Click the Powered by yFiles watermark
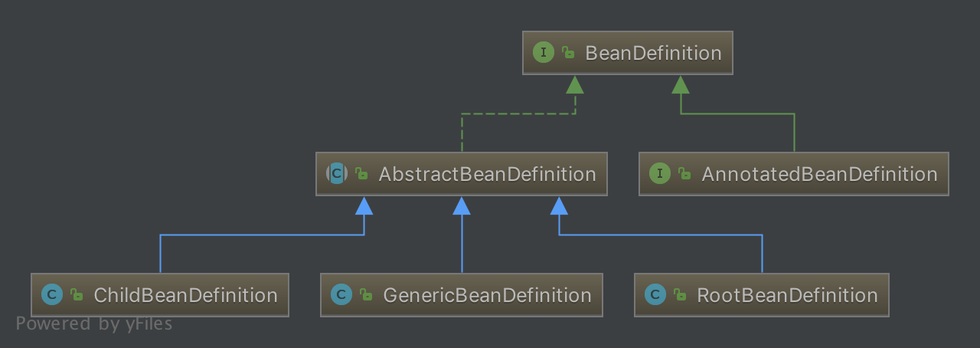This screenshot has width=980, height=348. [94, 324]
